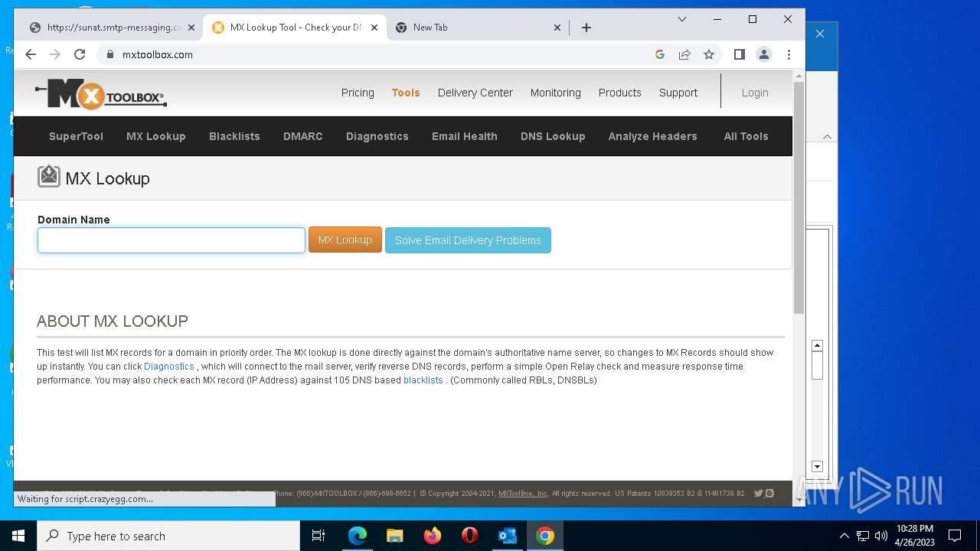Image resolution: width=980 pixels, height=551 pixels.
Task: Open Chrome three-dot menu
Action: tap(789, 54)
